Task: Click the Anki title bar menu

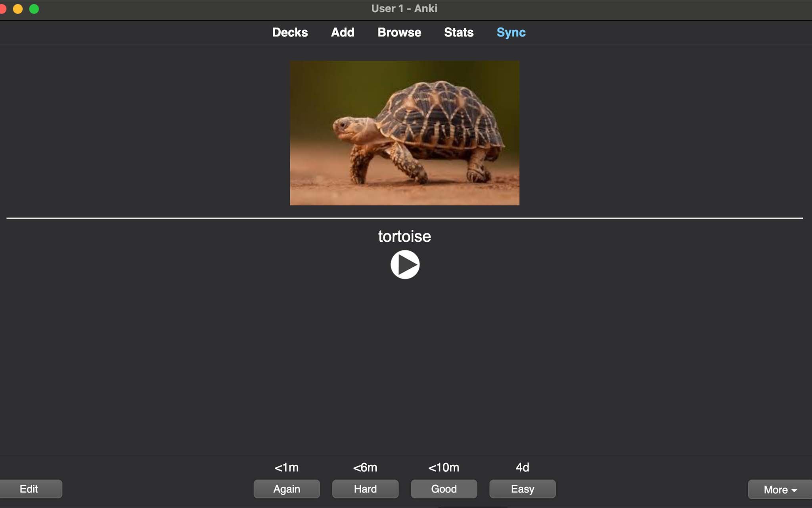Action: click(x=406, y=8)
